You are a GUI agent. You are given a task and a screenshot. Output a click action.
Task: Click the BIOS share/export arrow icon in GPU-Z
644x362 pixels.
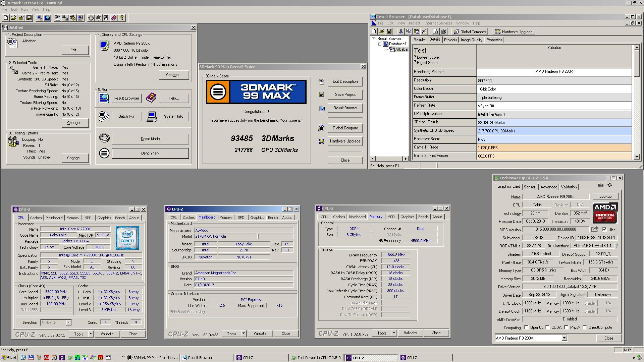pos(595,230)
